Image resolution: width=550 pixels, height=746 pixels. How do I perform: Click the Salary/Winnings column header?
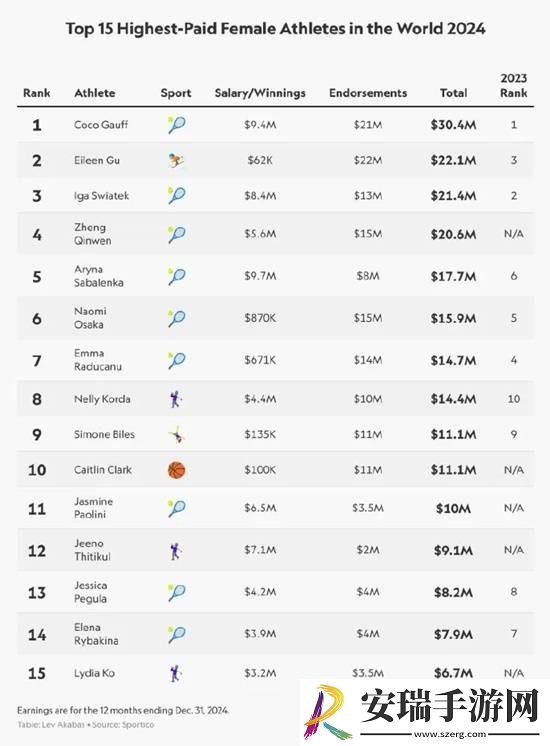point(260,93)
